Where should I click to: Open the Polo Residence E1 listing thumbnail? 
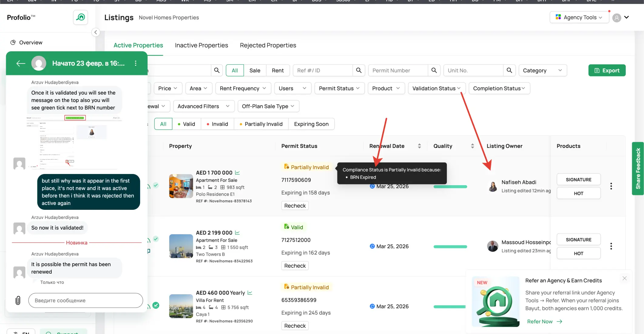tap(181, 186)
